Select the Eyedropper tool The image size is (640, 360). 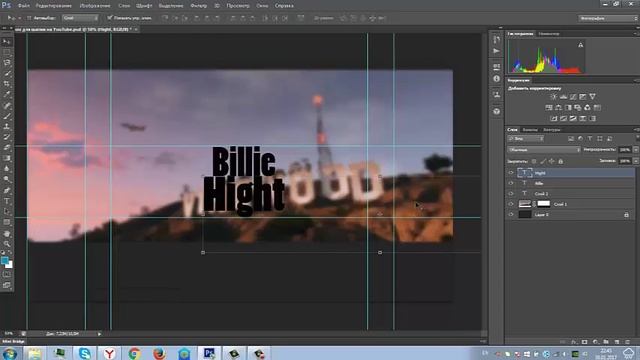coord(7,95)
